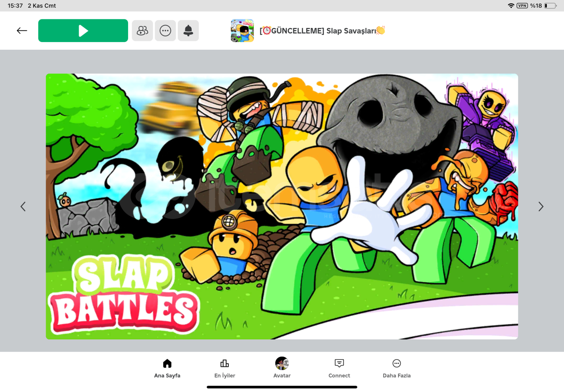The height and width of the screenshot is (392, 564).
Task: Open the Daha Fazla menu
Action: pyautogui.click(x=397, y=368)
